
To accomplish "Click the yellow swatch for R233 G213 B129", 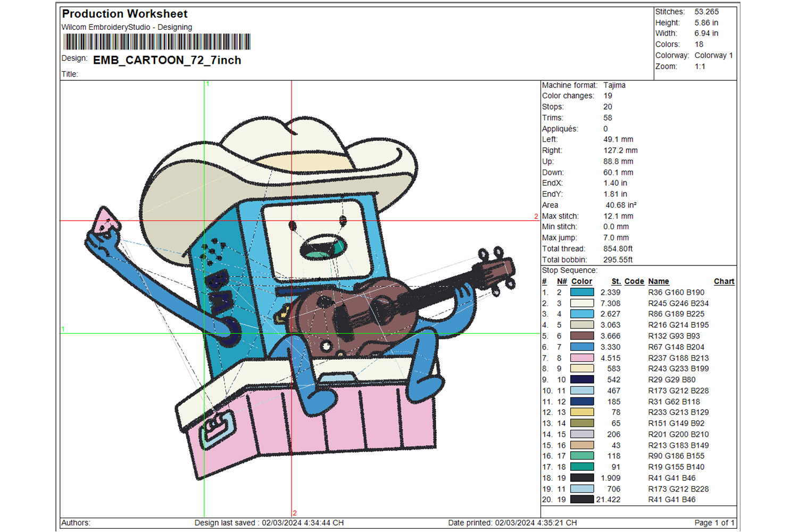I will click(x=581, y=412).
